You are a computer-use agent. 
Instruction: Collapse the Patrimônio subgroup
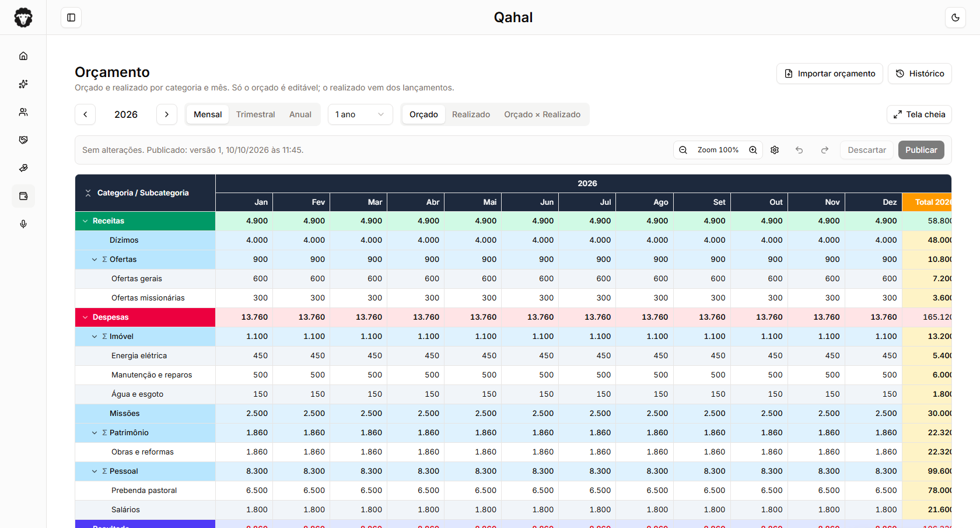click(x=94, y=433)
